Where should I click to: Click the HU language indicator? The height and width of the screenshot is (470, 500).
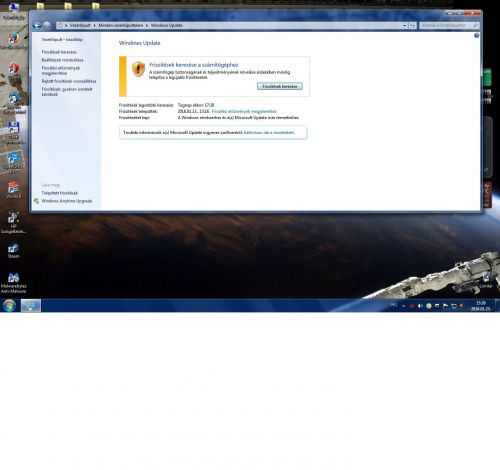point(394,305)
